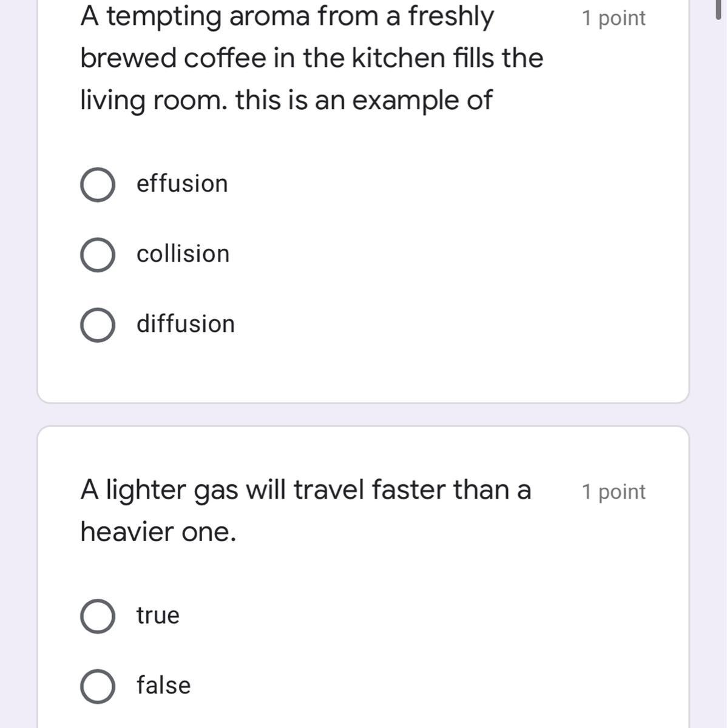Click the "diffusion" answer label text
727x728 pixels.
[x=185, y=324]
